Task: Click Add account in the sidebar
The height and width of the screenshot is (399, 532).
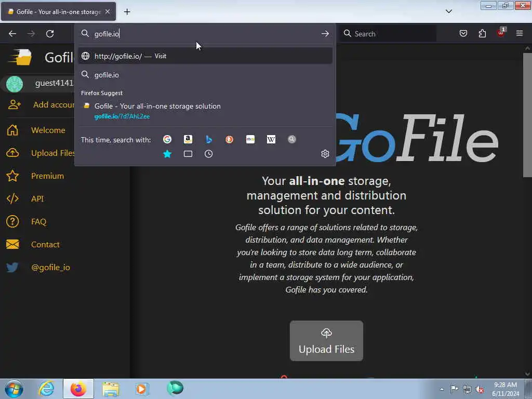Action: tap(41, 104)
